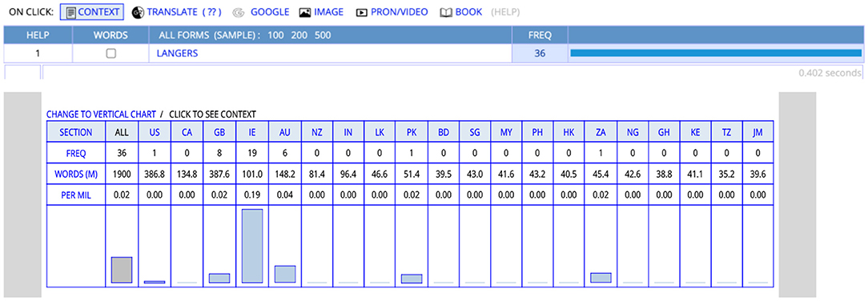Switch with CHANGE TO VERTICAL CHART
Viewport: 868px width, 301px height.
point(101,114)
